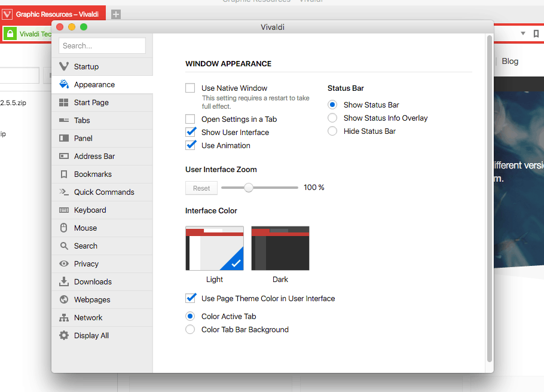This screenshot has height=392, width=544.
Task: Open the Network settings section
Action: [x=102, y=317]
